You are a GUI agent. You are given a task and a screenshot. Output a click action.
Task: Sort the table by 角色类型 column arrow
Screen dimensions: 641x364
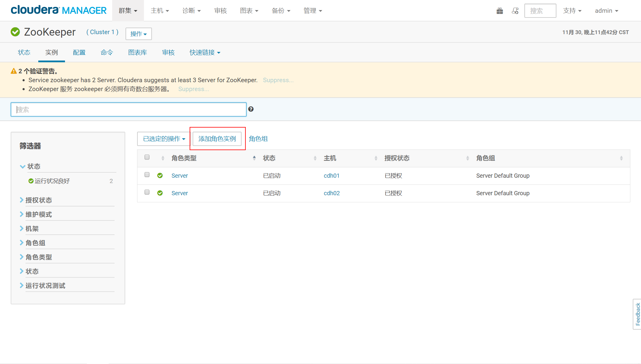pos(254,158)
